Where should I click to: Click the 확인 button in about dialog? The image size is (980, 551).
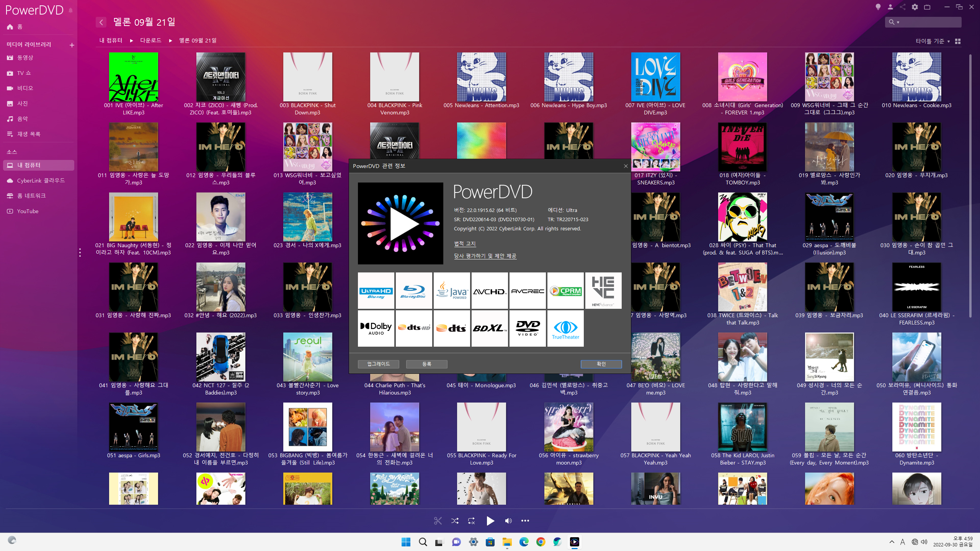tap(601, 364)
